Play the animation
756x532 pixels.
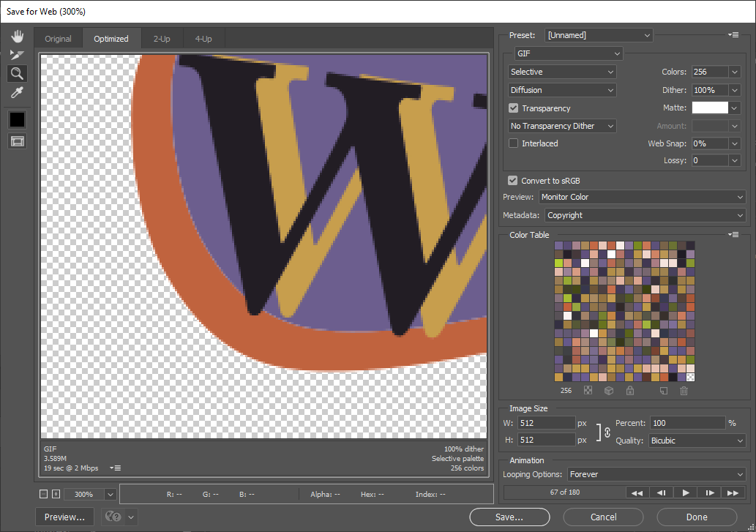pos(685,492)
